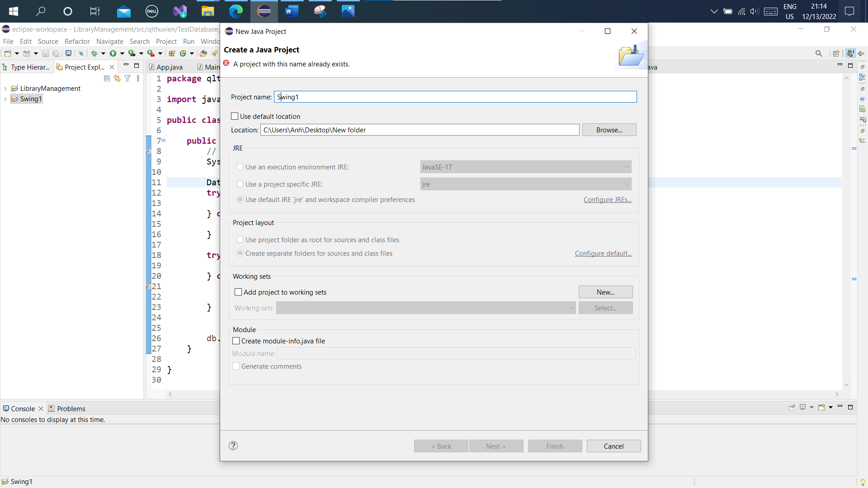868x488 pixels.
Task: Expand the Swing1 project in Project Explorer
Action: click(x=5, y=99)
